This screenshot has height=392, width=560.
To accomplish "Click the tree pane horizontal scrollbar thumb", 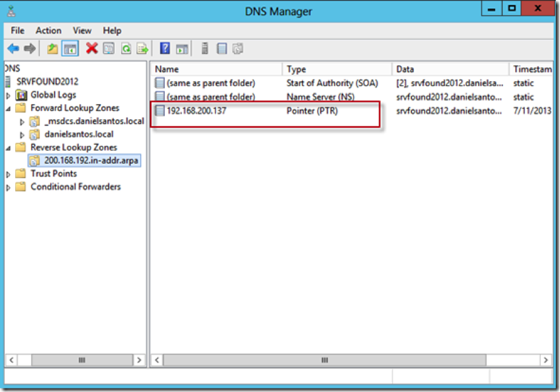I will (x=82, y=360).
